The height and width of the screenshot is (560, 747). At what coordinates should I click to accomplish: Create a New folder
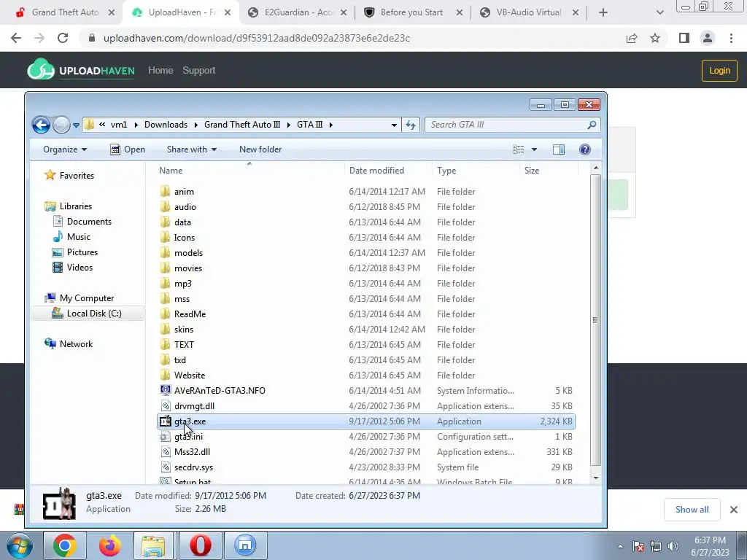[260, 149]
